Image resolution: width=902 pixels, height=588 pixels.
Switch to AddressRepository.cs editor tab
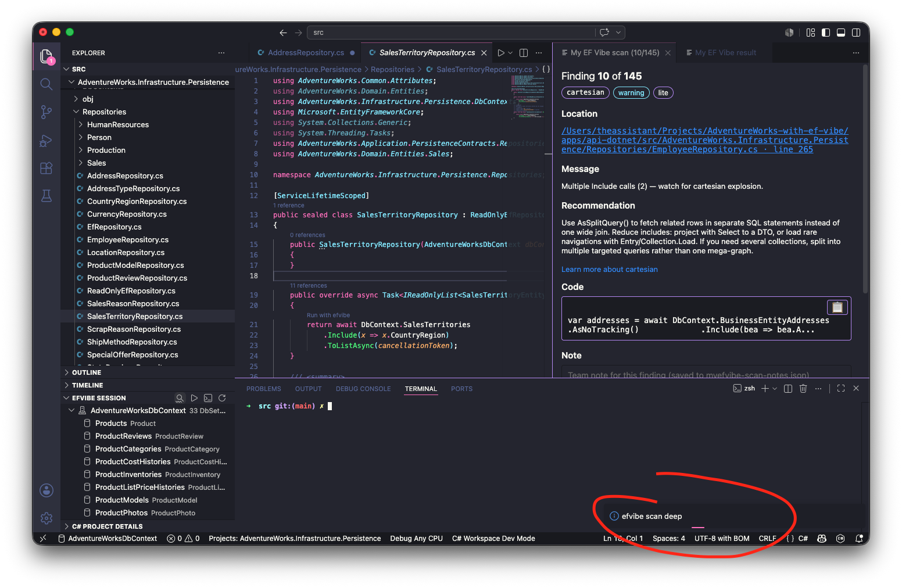pyautogui.click(x=306, y=53)
